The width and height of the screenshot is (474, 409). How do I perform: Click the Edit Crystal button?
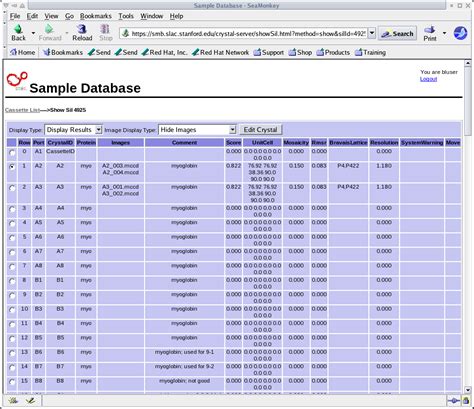point(260,130)
